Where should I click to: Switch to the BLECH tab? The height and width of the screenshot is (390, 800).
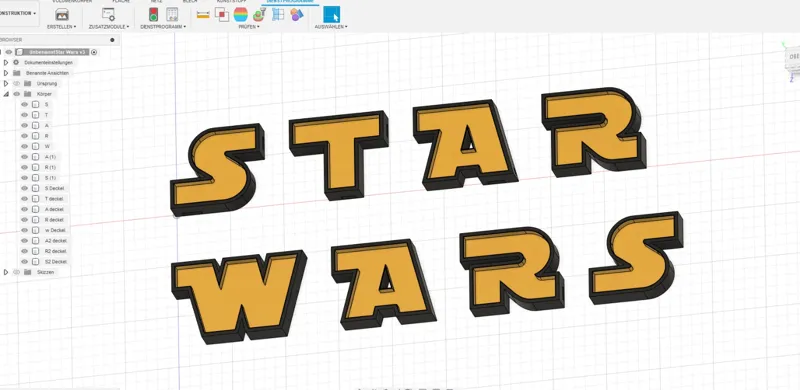click(x=190, y=2)
